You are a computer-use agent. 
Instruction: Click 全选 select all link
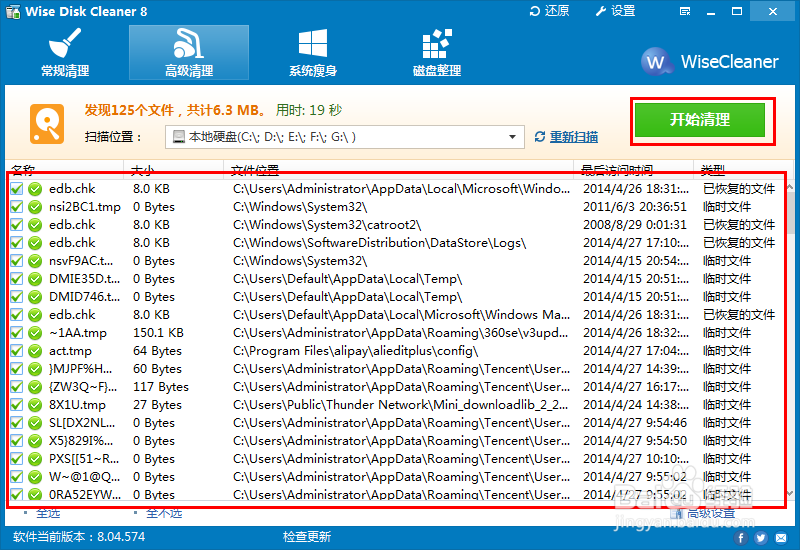click(x=48, y=513)
